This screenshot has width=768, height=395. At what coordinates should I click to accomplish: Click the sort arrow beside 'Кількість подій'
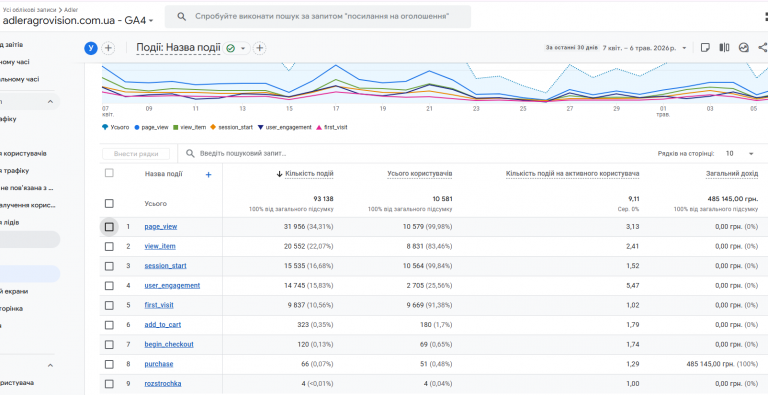coord(279,174)
